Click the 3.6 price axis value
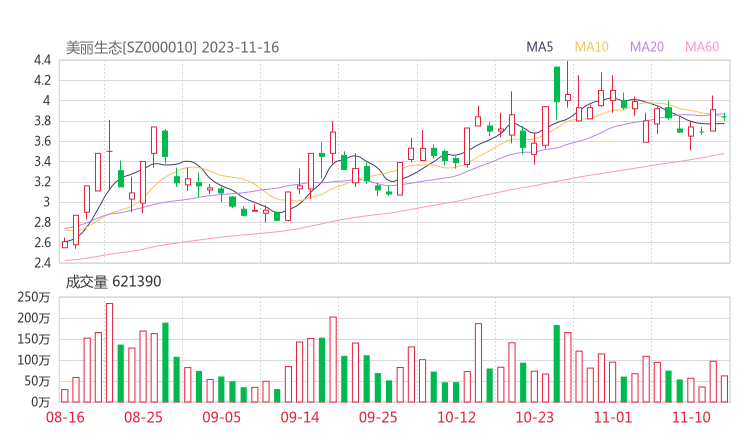Image resolution: width=740 pixels, height=440 pixels. (42, 141)
